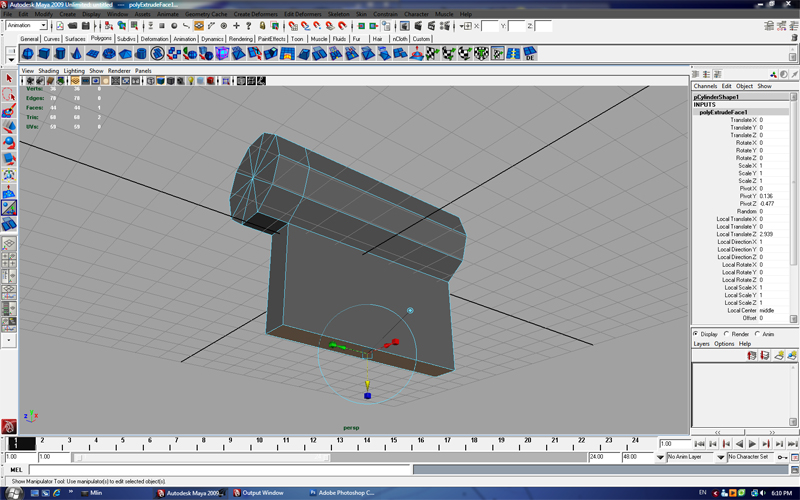Click the Local Translate Z attribute label
The width and height of the screenshot is (800, 500).
737,234
